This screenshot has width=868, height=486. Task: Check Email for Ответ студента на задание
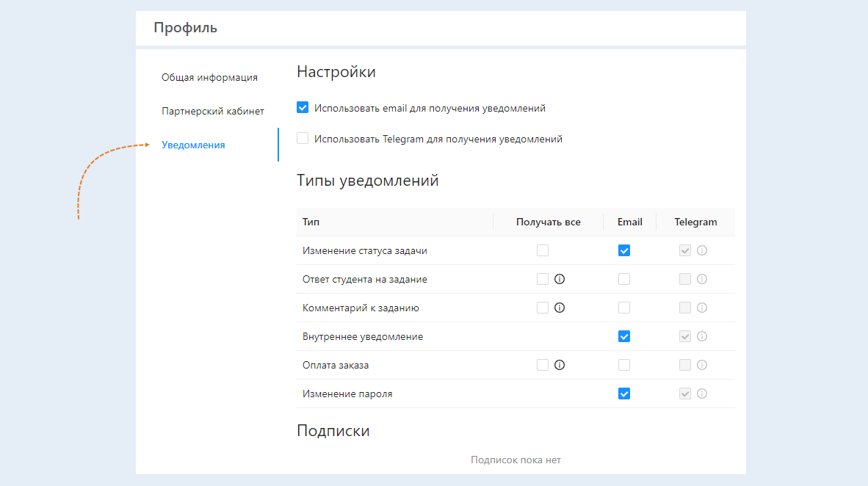click(x=624, y=279)
